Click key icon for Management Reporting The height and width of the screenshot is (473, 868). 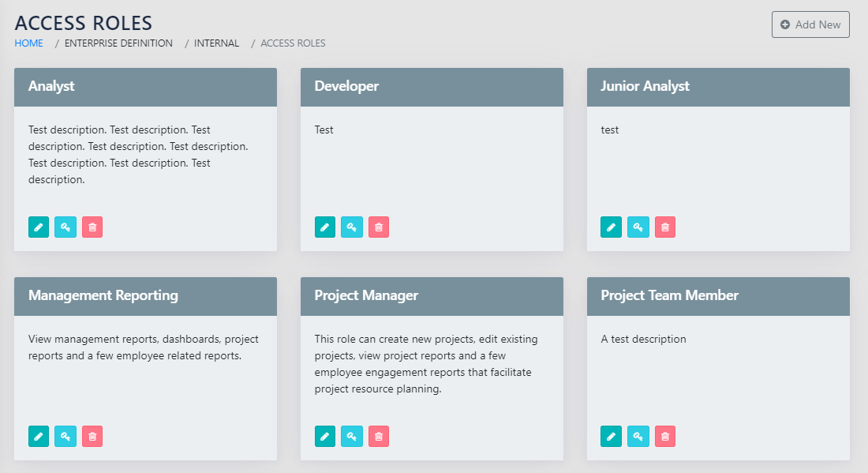point(65,437)
